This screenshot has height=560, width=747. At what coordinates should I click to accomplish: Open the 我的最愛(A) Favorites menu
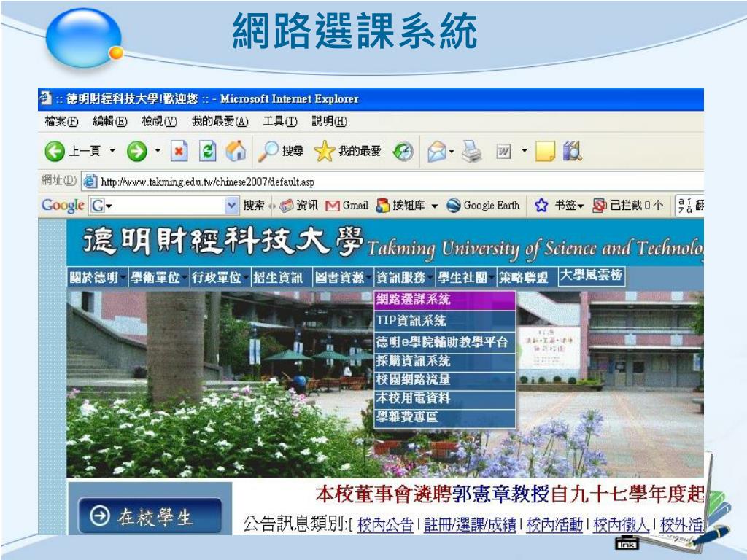(220, 122)
